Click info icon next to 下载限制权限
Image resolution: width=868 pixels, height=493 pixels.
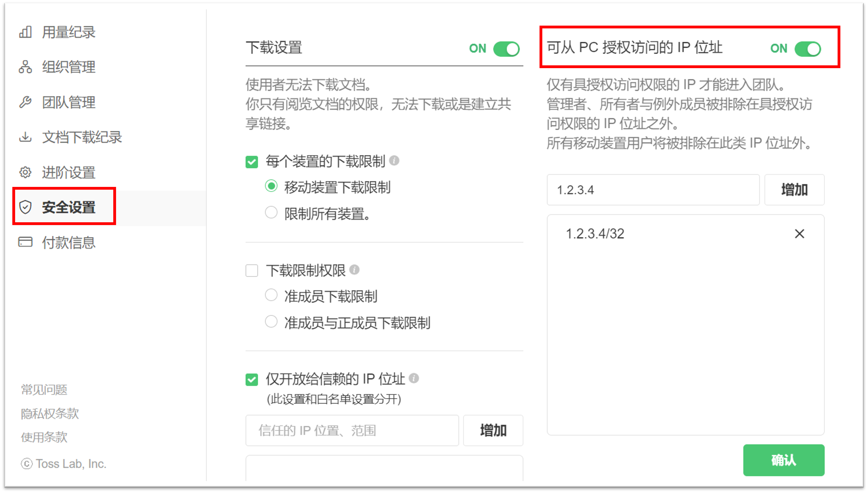click(354, 270)
